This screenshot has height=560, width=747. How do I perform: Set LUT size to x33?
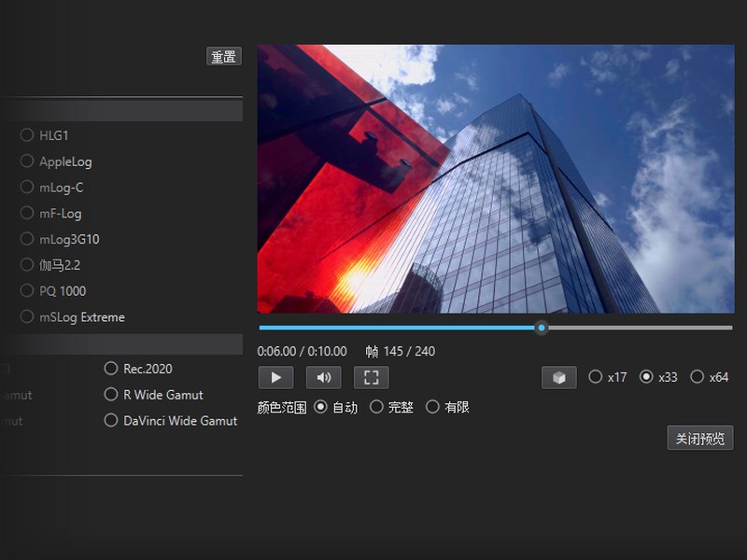pos(646,377)
